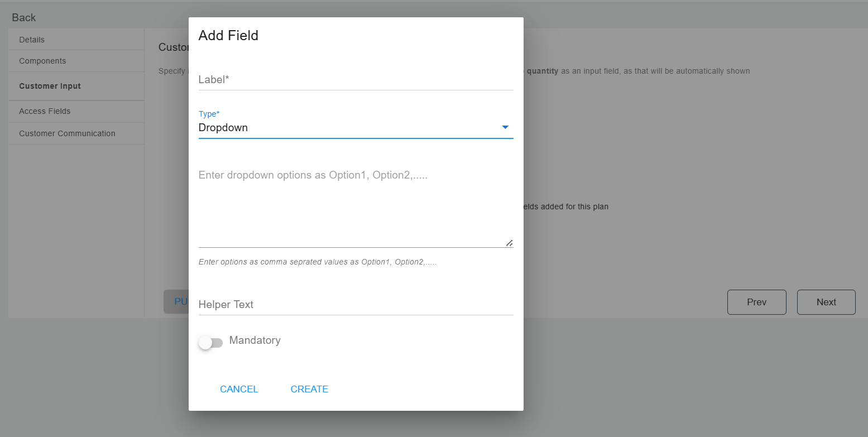Click the textarea resize handle
Screen dimensions: 868x437
pyautogui.click(x=509, y=242)
